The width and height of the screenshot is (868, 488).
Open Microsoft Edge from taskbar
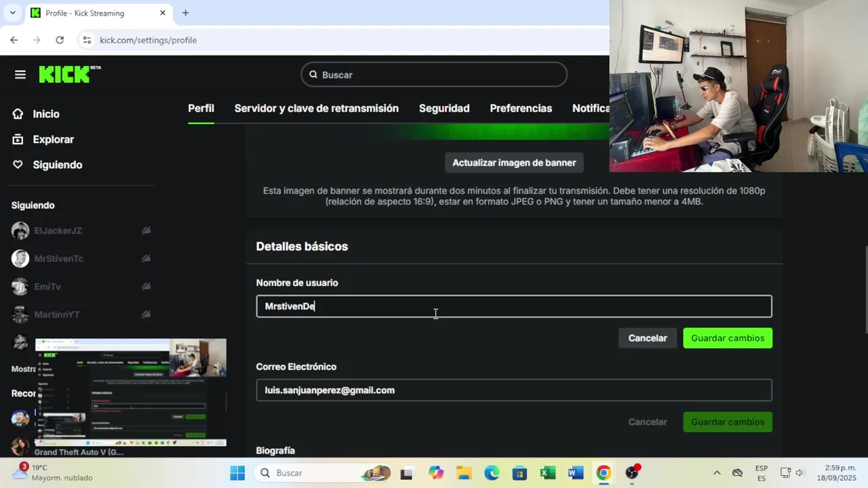click(492, 473)
